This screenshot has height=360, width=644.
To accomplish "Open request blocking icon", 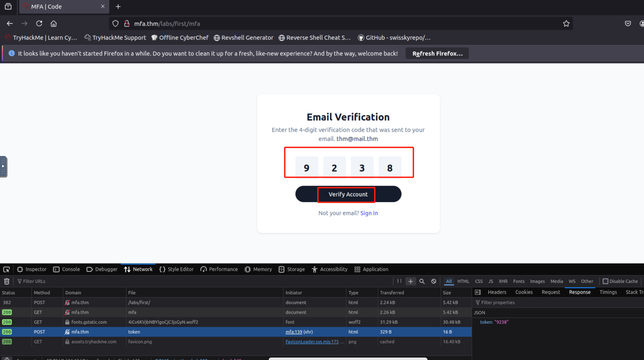I will click(434, 281).
